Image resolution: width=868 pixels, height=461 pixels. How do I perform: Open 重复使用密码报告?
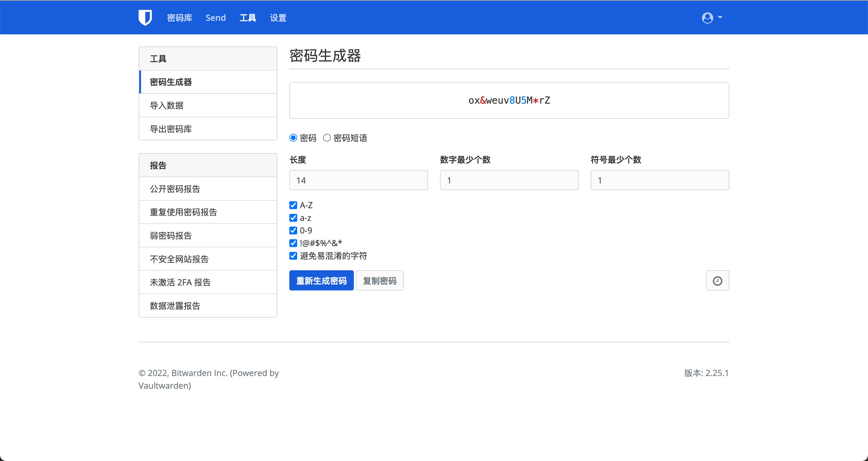[208, 212]
